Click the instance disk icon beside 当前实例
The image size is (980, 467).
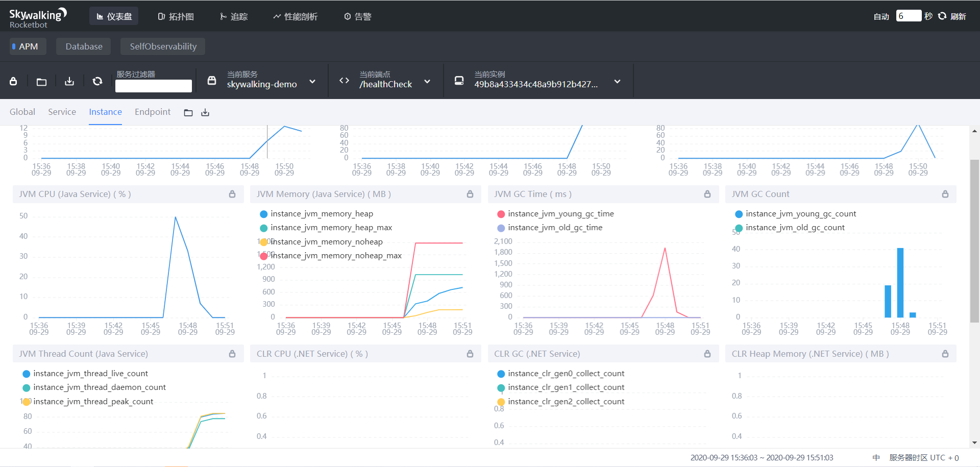point(459,81)
